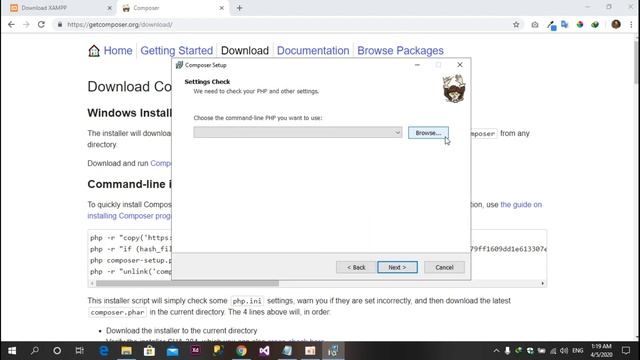Open the taskbar clock and date
This screenshot has height=360, width=640.
tap(601, 351)
